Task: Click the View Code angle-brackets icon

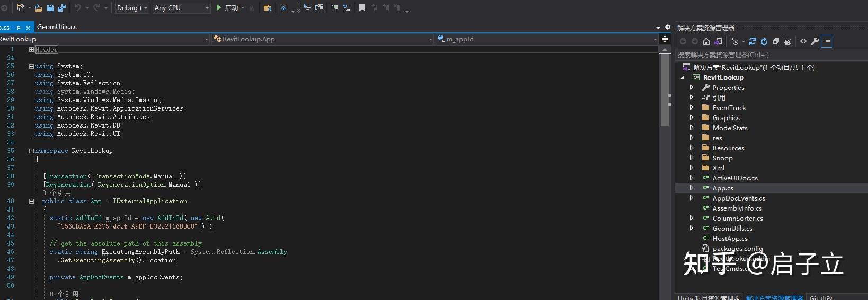Action: point(803,41)
